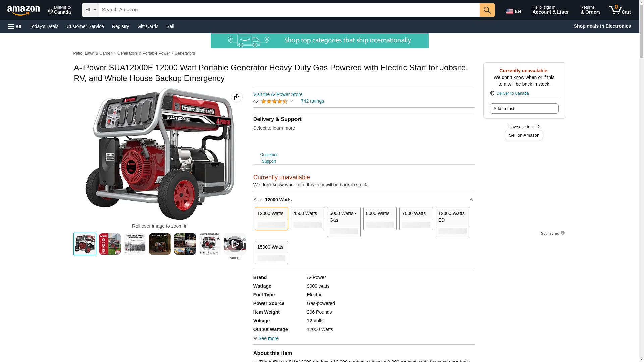This screenshot has width=644, height=362.
Task: Collapse the Size options chevron
Action: tap(471, 200)
